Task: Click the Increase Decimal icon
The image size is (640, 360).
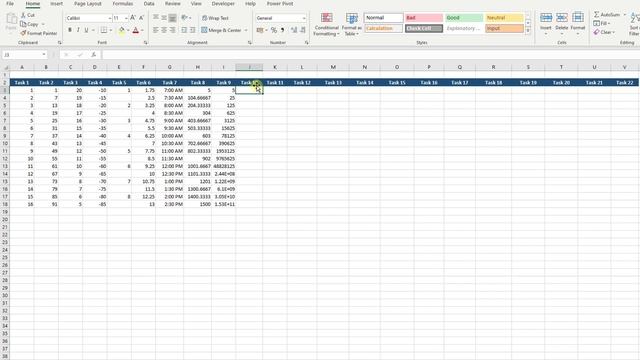Action: click(x=294, y=30)
